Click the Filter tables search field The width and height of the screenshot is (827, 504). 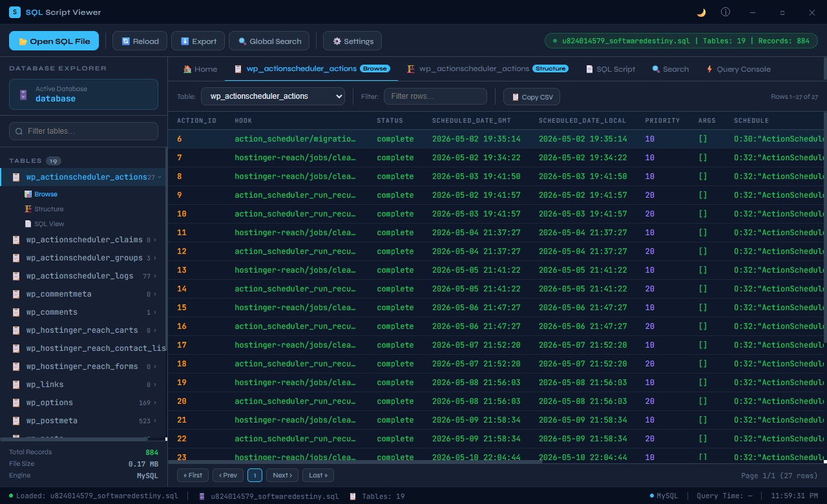pyautogui.click(x=83, y=131)
